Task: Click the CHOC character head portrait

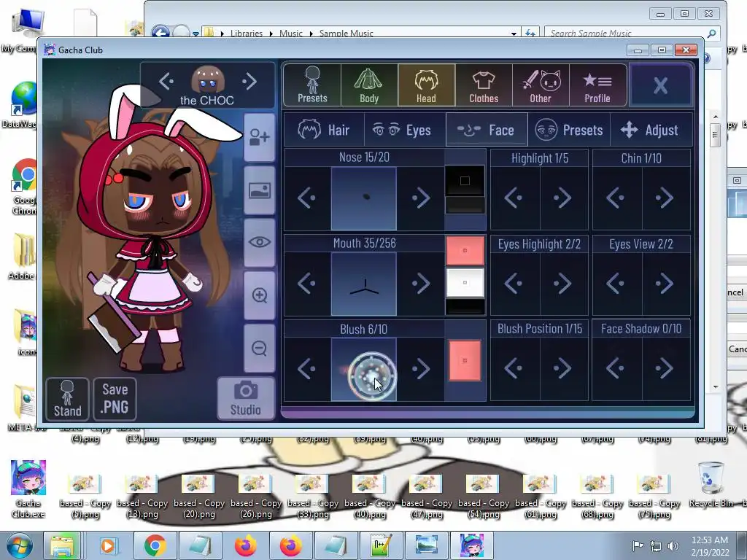Action: [x=207, y=79]
